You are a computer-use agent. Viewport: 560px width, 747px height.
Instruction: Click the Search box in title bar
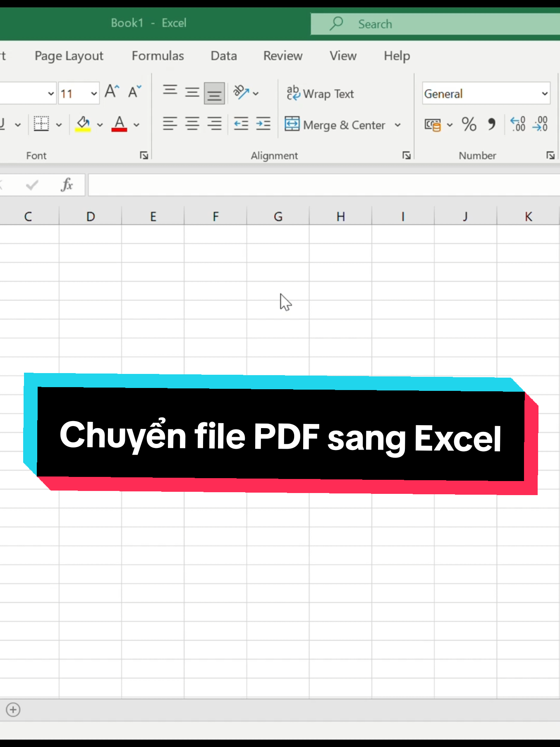[x=435, y=24]
